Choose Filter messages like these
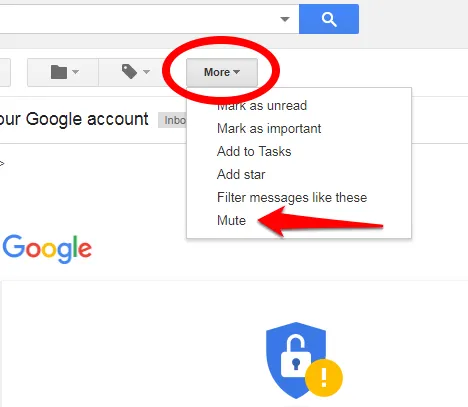The height and width of the screenshot is (407, 468). click(292, 197)
